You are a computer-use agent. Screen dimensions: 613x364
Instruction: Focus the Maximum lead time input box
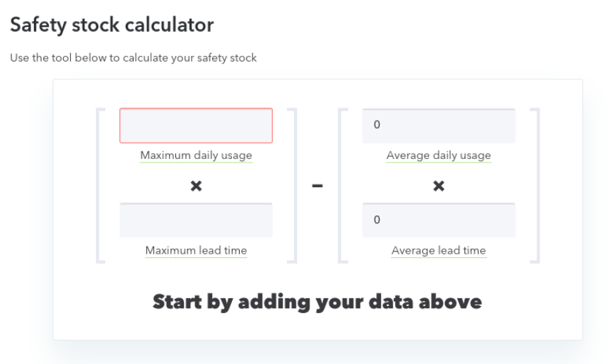tap(196, 221)
